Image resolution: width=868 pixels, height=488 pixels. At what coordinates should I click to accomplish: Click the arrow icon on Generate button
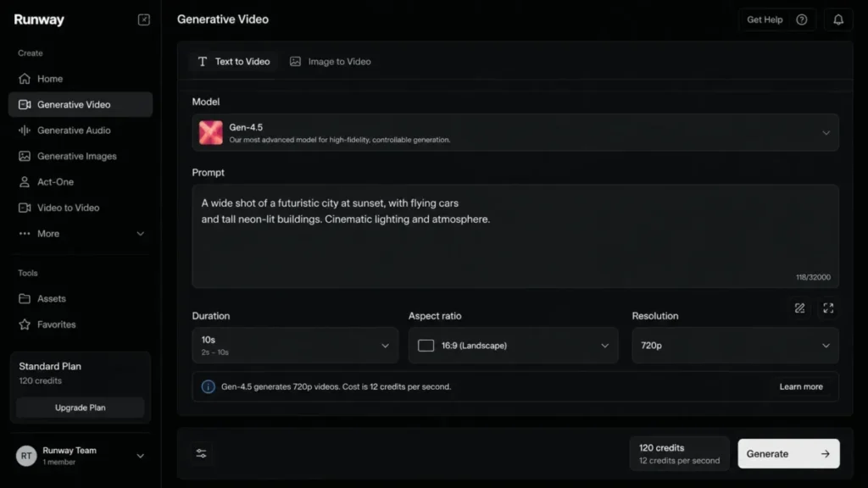pyautogui.click(x=826, y=454)
